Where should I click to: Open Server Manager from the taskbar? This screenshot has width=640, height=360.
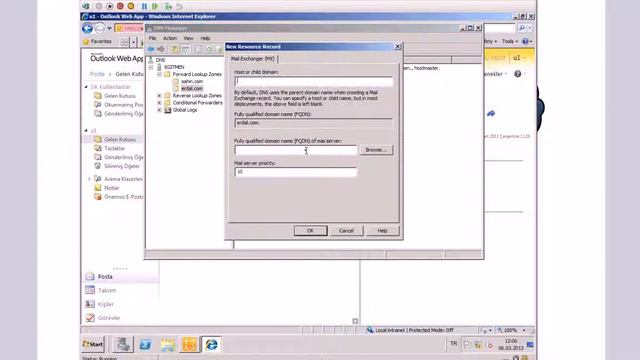pyautogui.click(x=123, y=344)
